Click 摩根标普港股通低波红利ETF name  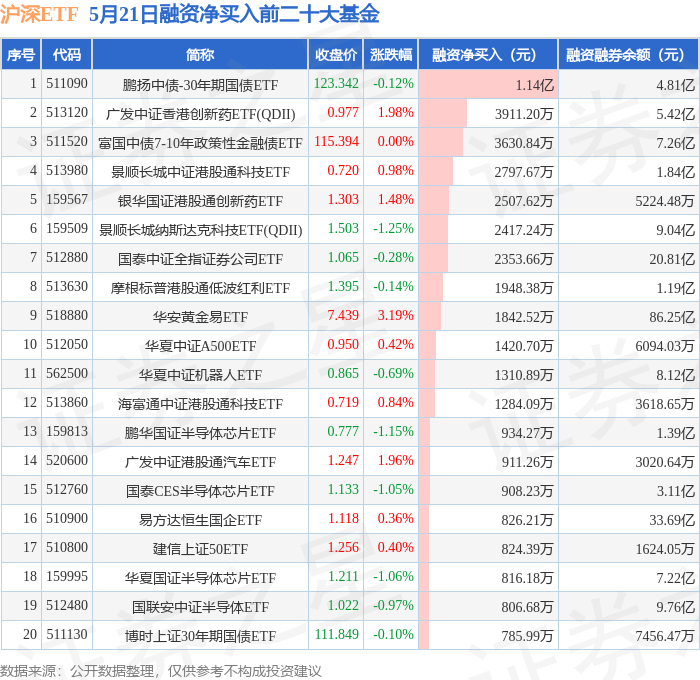click(x=200, y=288)
